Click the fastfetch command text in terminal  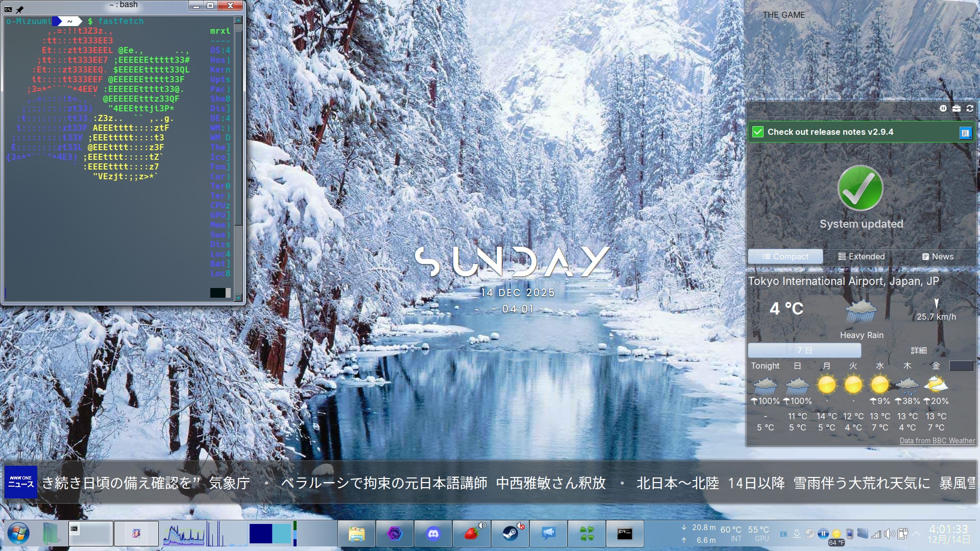tap(121, 21)
